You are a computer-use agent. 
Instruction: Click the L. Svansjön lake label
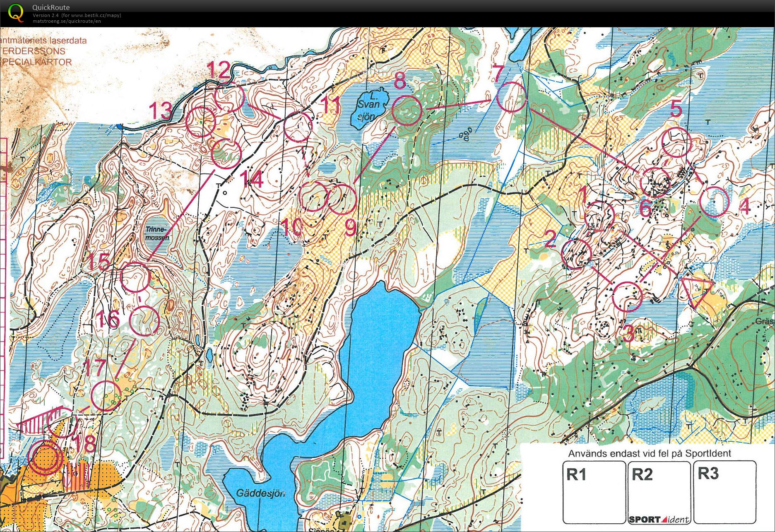point(368,106)
